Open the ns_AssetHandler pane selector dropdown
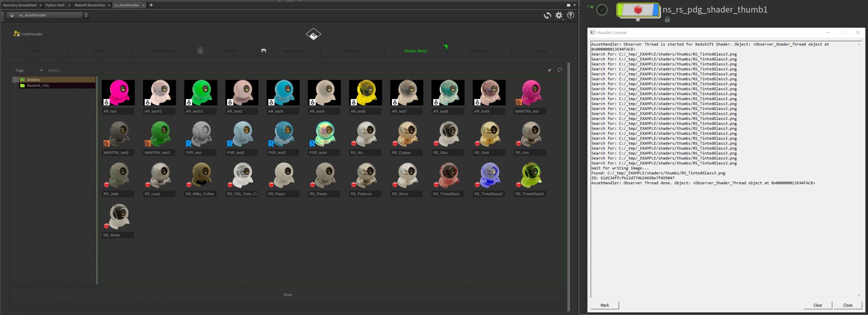 48,15
